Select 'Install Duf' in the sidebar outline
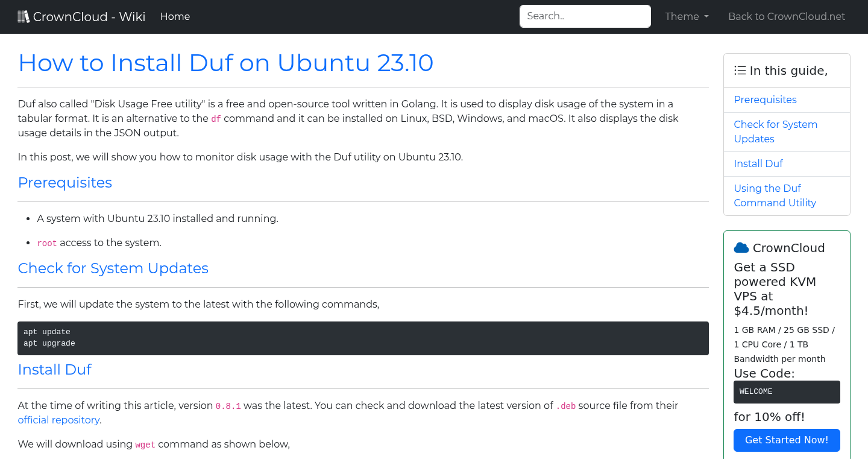The height and width of the screenshot is (459, 868). pos(758,163)
